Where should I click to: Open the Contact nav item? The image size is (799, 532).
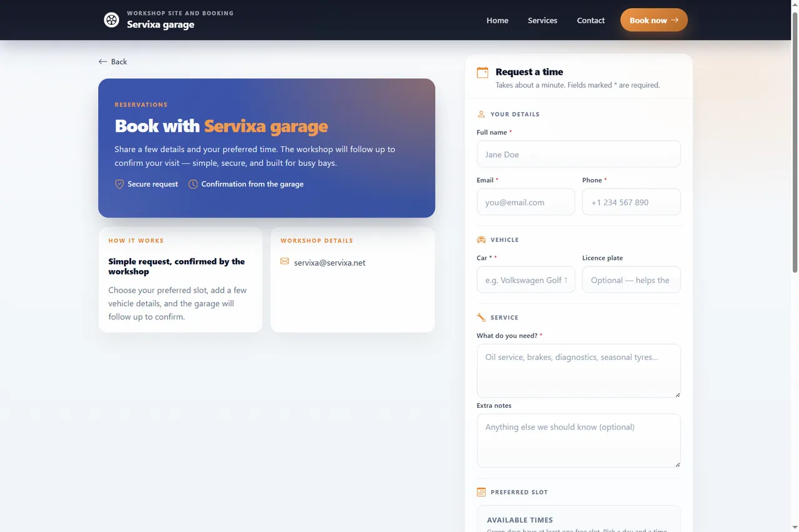pyautogui.click(x=591, y=21)
